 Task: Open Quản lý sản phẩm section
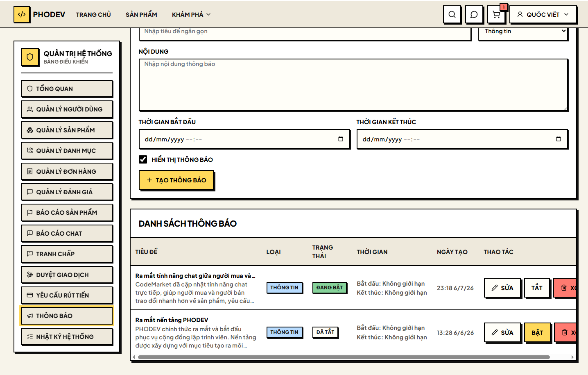pos(67,130)
